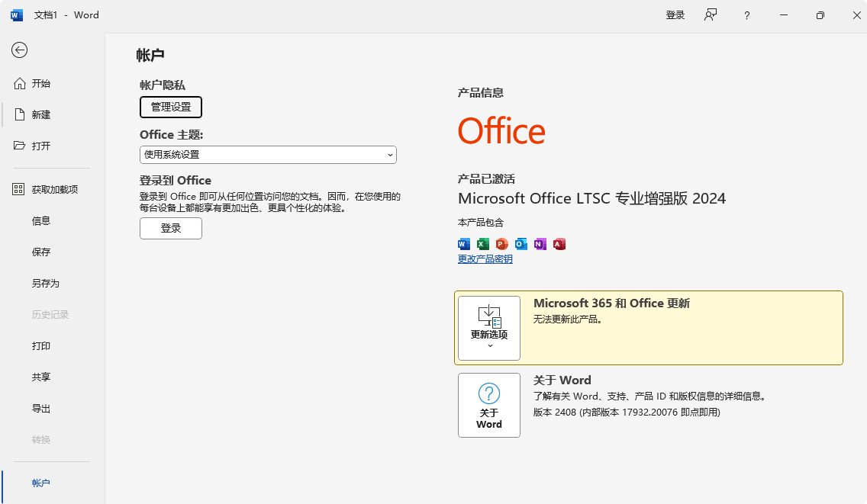The width and height of the screenshot is (867, 504).
Task: Click the Outlook icon in the product list
Action: (x=521, y=243)
